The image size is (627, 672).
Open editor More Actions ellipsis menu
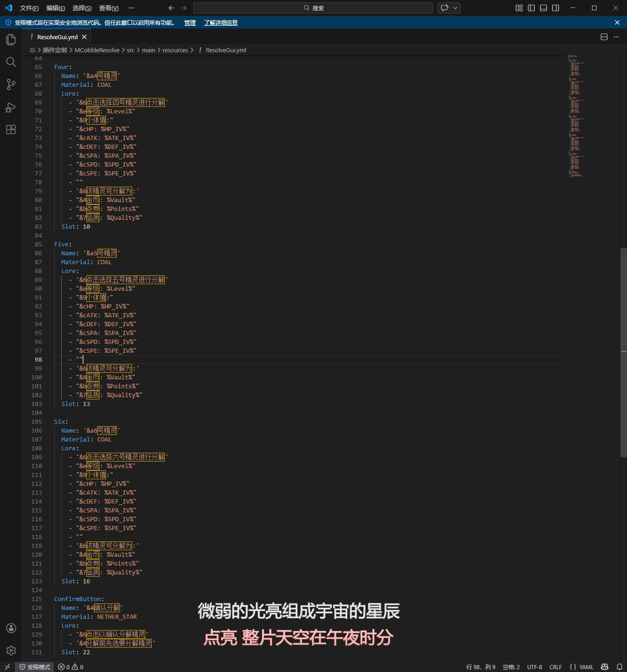[616, 37]
